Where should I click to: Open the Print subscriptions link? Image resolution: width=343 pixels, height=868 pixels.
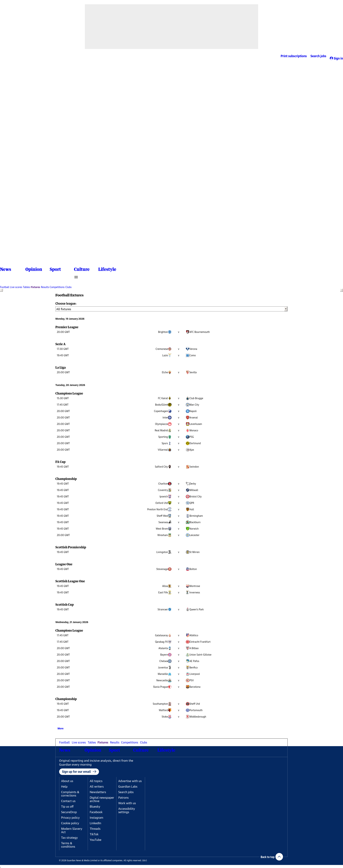point(294,56)
